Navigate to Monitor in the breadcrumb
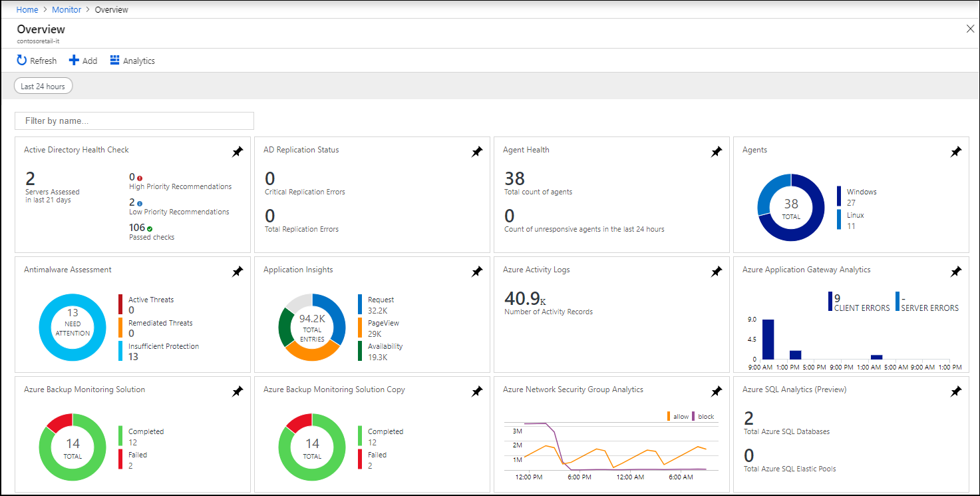 click(67, 10)
